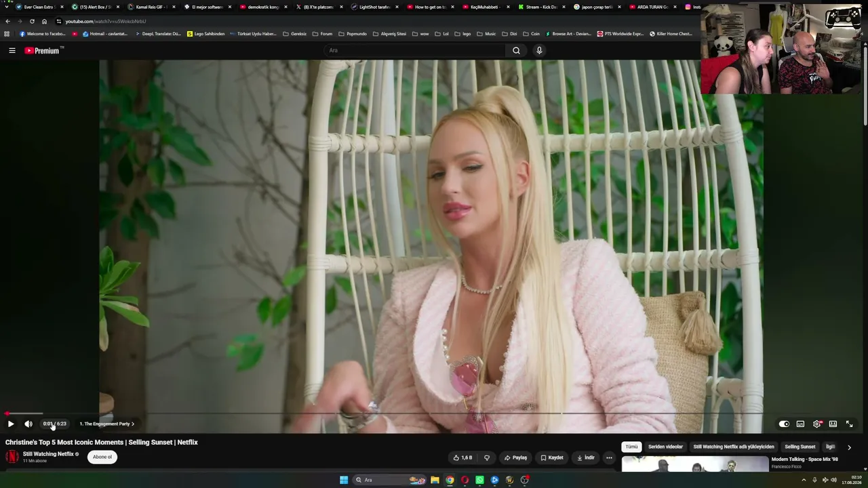Open the 'Welcome to Facebo...' bookmark
Image resolution: width=868 pixels, height=488 pixels.
pyautogui.click(x=42, y=34)
